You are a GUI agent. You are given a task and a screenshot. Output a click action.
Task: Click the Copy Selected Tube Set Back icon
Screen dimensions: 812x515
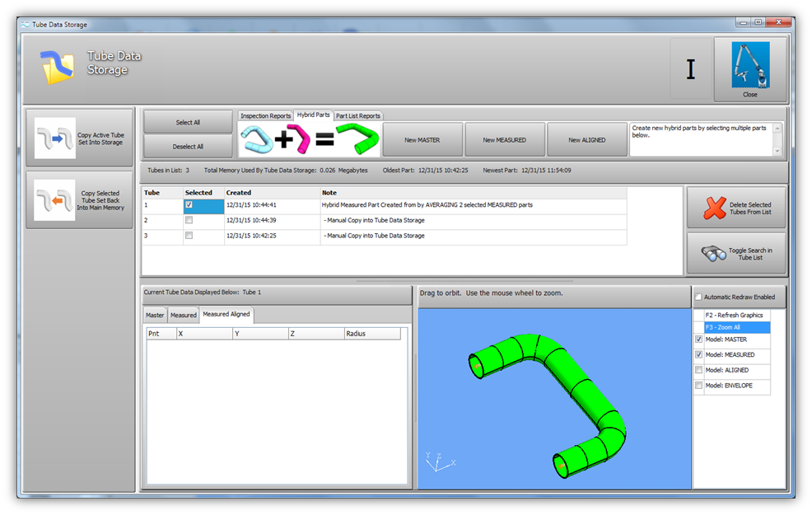(x=55, y=200)
